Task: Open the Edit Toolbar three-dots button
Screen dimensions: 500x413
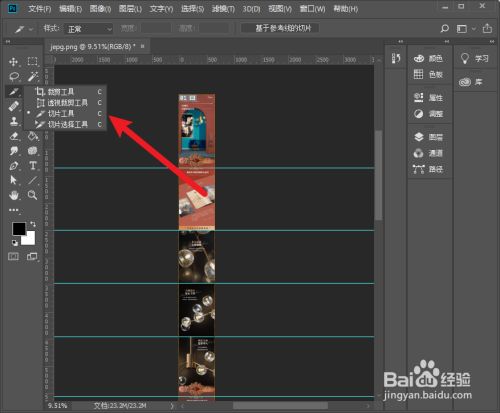Action: (14, 210)
